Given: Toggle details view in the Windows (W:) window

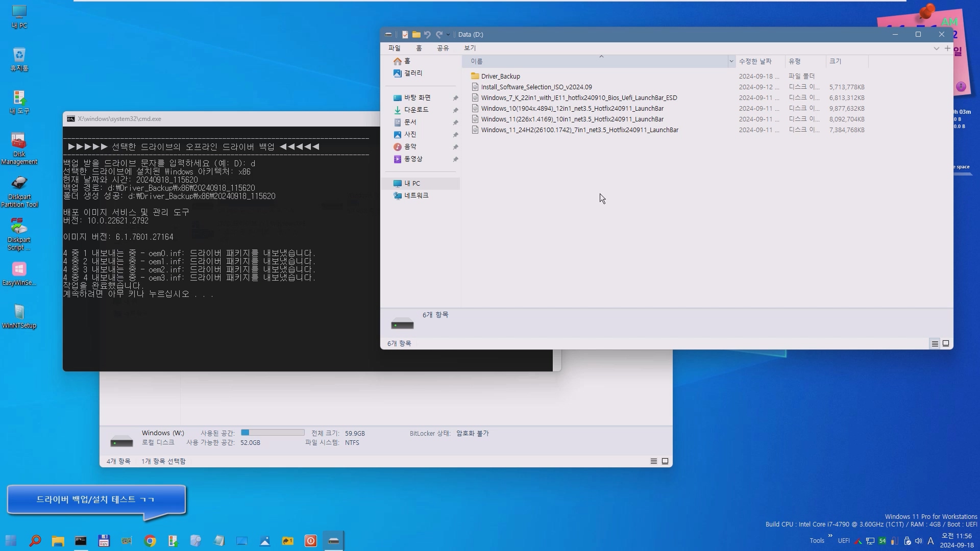Looking at the screenshot, I should point(653,461).
